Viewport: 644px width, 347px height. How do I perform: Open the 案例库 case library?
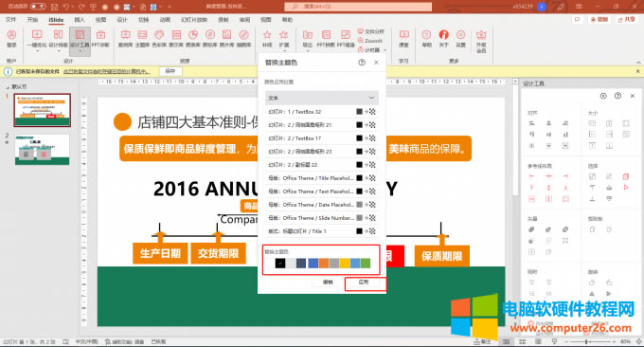(125, 39)
